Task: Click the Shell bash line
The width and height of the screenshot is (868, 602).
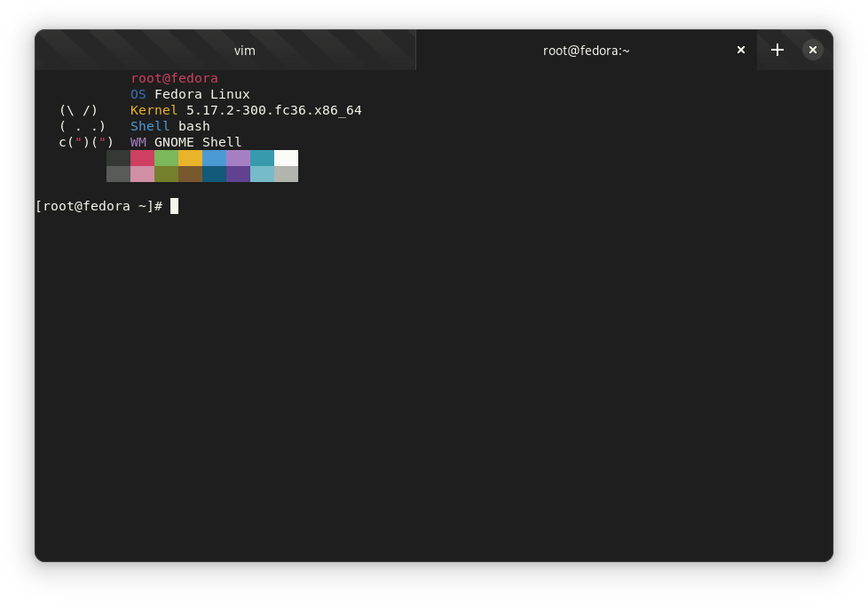Action: 170,126
